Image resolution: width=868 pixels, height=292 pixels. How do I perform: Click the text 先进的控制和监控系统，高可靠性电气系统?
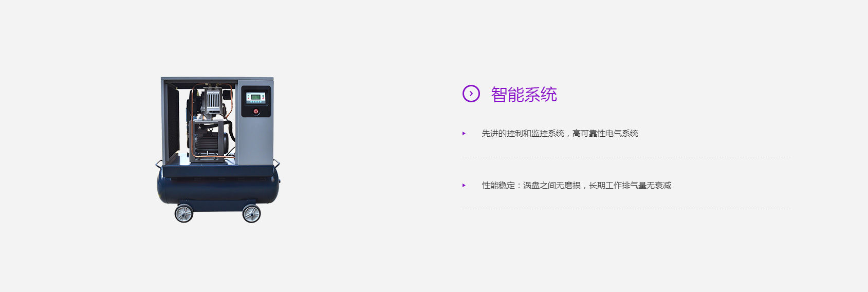(x=560, y=134)
